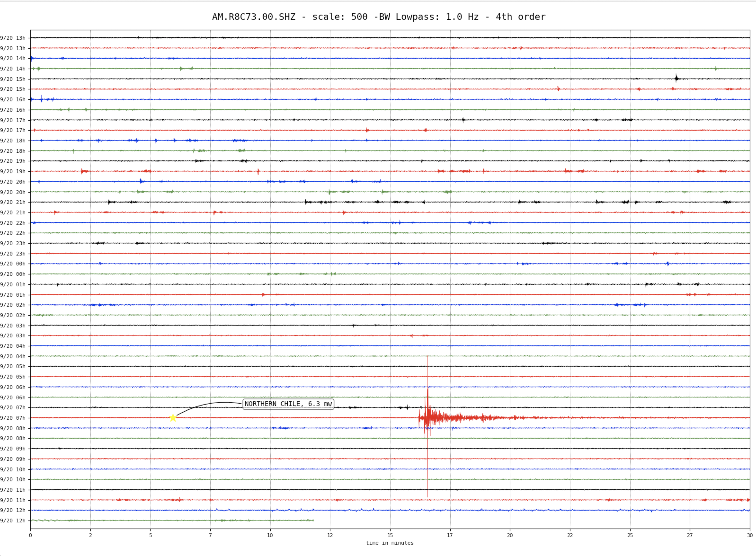This screenshot has height=556, width=756.
Task: Click x-axis tick label '25'
Action: [x=630, y=535]
